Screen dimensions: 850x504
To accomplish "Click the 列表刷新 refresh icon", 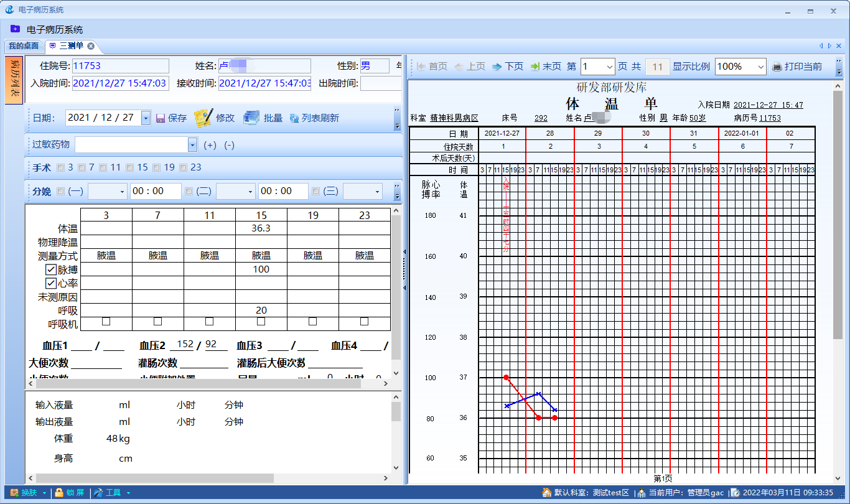I will click(294, 118).
